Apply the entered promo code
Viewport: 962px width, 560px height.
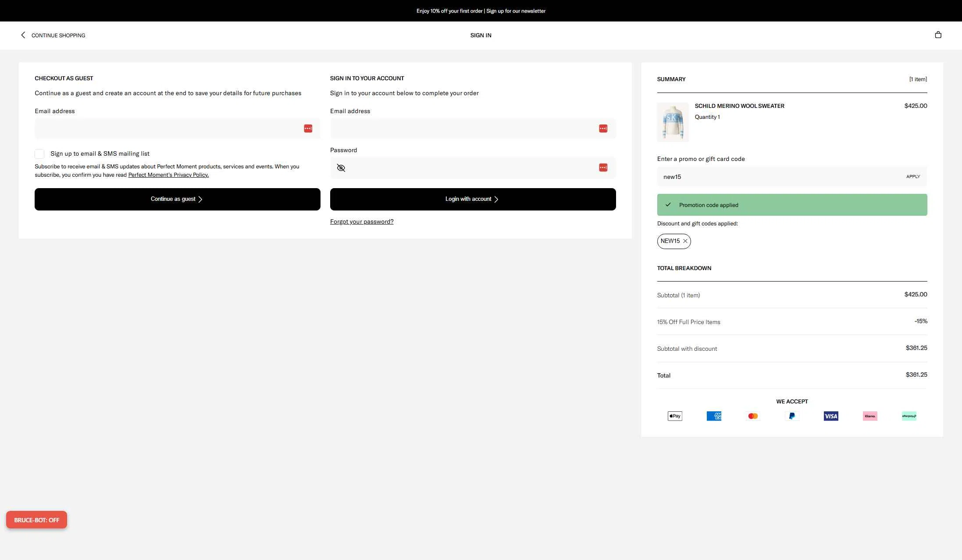[x=913, y=176]
